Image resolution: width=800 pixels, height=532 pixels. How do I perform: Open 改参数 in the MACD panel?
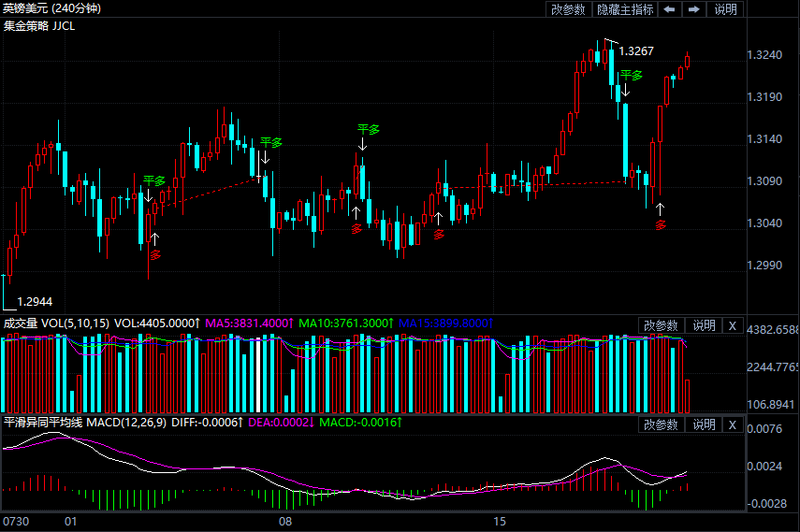point(662,424)
